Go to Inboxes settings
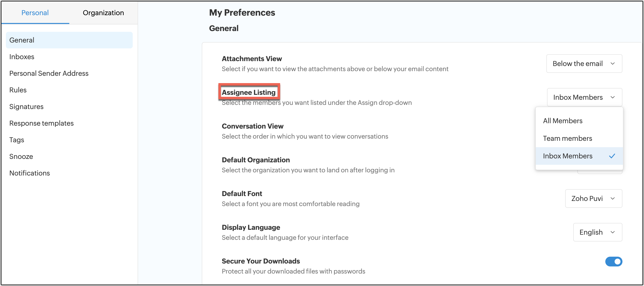 (22, 57)
